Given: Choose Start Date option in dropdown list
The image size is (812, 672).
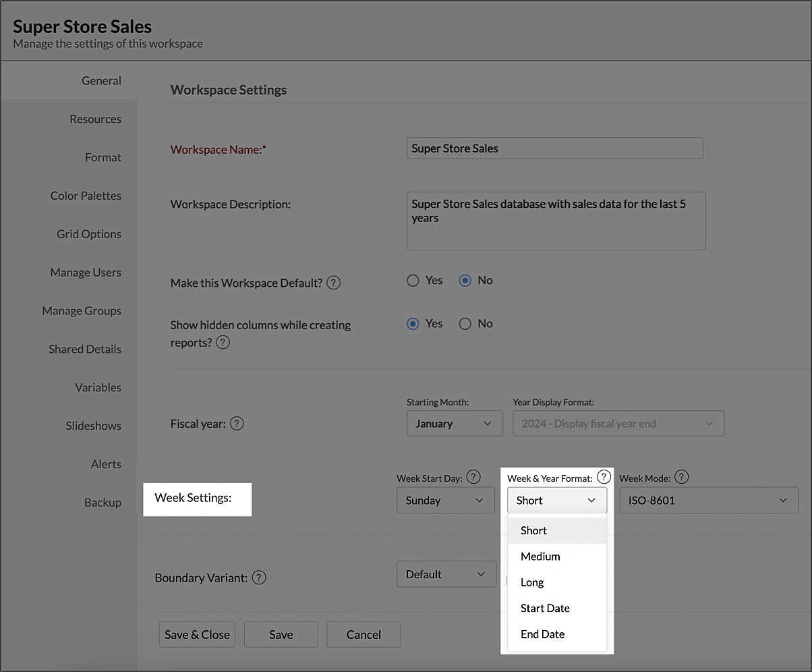Looking at the screenshot, I should click(x=545, y=609).
